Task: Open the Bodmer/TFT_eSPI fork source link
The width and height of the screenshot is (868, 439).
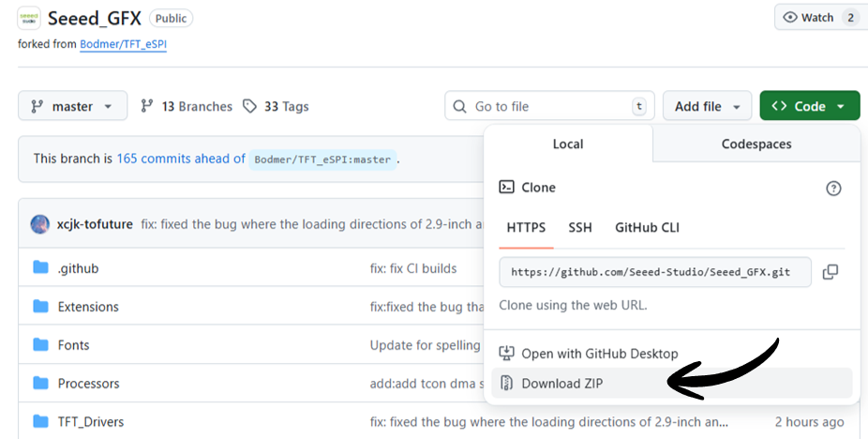Action: 123,44
